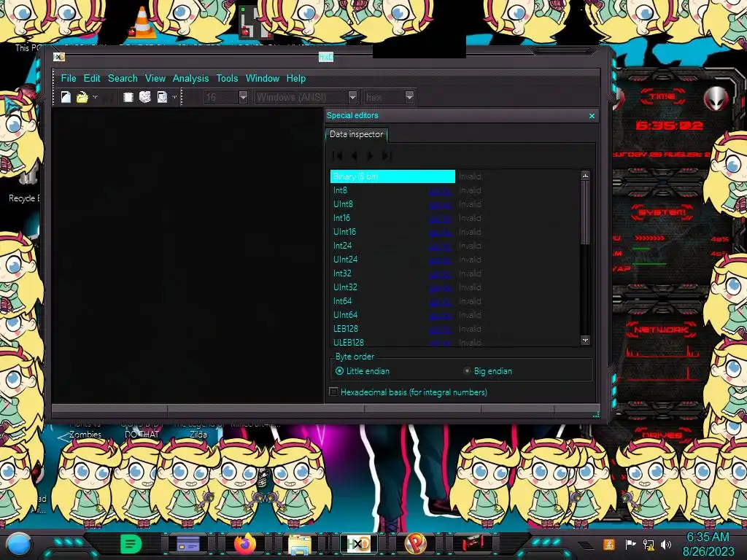Click the taskbar clock showing 6:35 AM
Screen dimensions: 747x560
click(708, 544)
